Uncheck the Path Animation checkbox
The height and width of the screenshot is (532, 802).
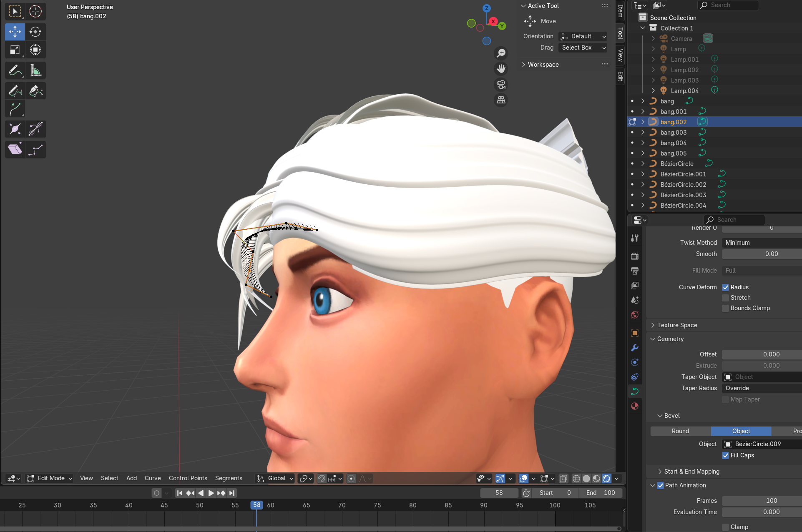tap(661, 485)
